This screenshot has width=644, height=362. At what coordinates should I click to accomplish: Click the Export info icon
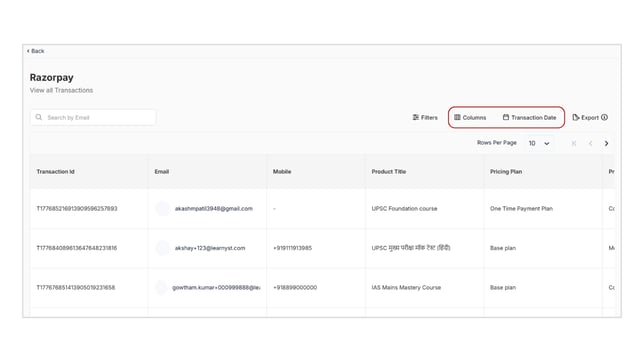(x=604, y=118)
